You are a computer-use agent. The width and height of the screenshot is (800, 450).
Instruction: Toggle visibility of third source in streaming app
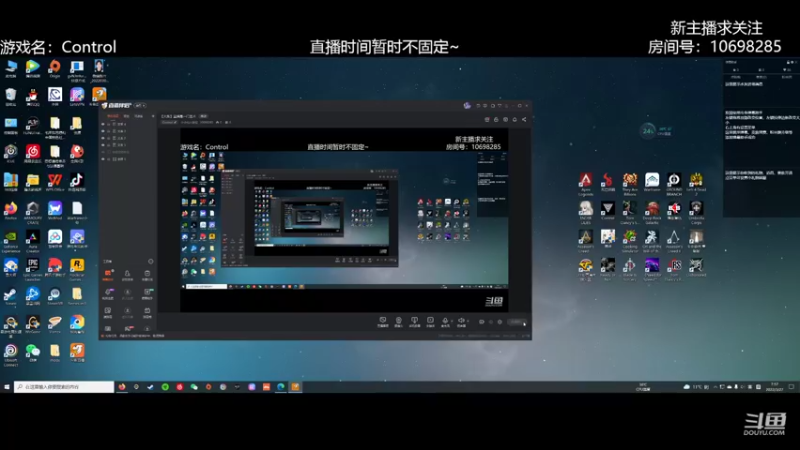click(x=103, y=138)
